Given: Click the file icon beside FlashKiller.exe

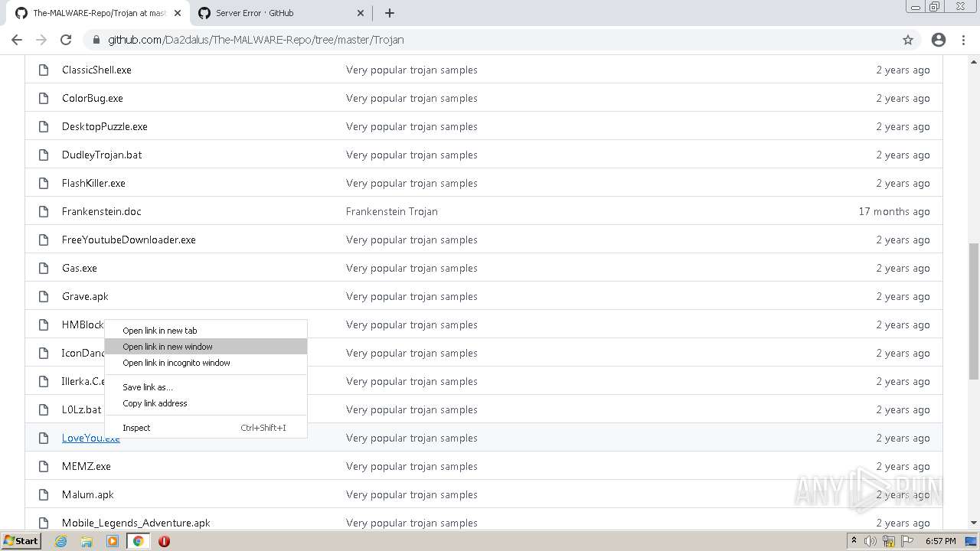Looking at the screenshot, I should coord(44,183).
